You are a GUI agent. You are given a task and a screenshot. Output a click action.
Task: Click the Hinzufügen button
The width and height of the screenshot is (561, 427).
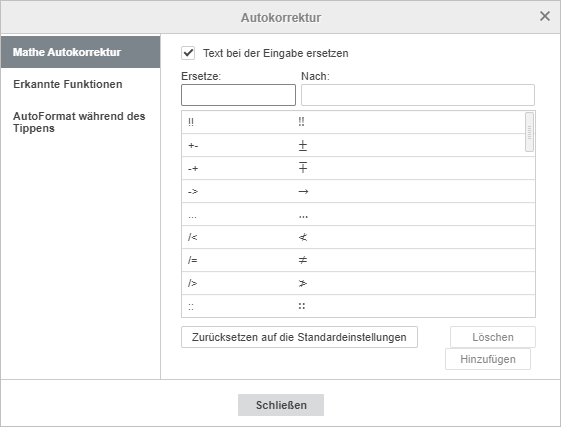pos(488,359)
